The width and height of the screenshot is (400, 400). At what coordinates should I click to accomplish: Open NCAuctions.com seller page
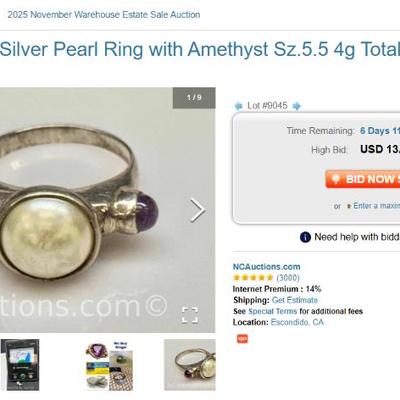[266, 267]
